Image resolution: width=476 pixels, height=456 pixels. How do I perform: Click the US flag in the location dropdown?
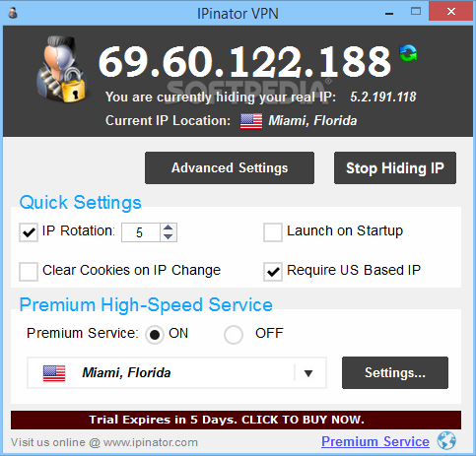tap(54, 373)
